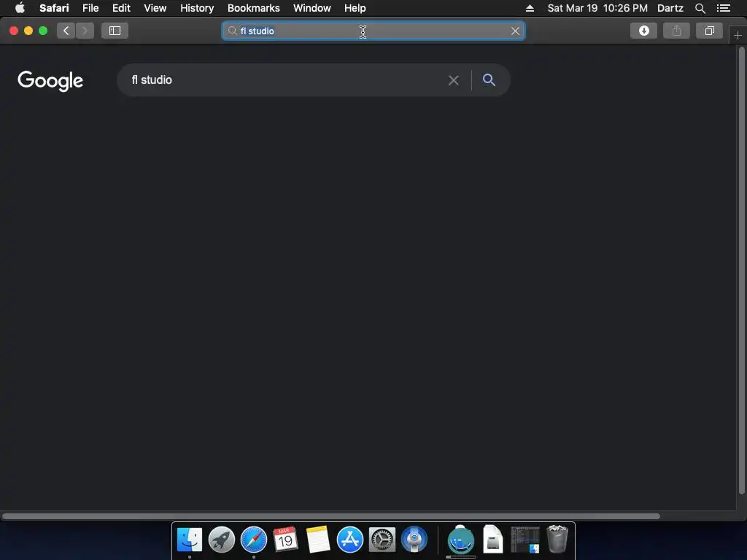Open the document file icon in Dock
The height and width of the screenshot is (560, 747).
(493, 540)
